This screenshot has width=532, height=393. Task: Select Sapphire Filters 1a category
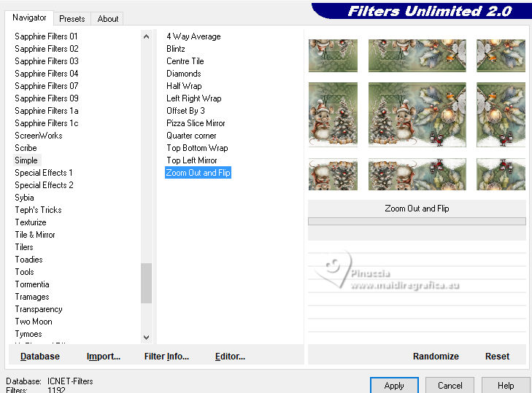[47, 111]
